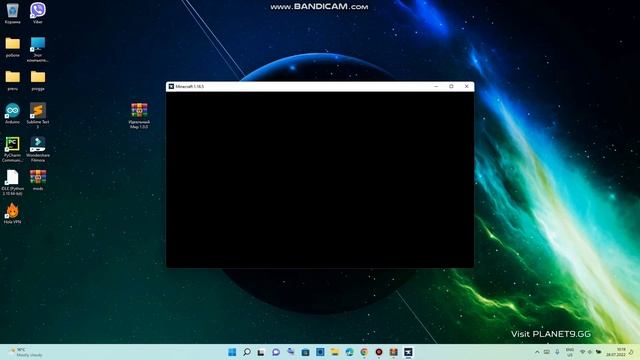The height and width of the screenshot is (360, 640).
Task: Open the This PC monitor desktop icon
Action: pyautogui.click(x=38, y=49)
